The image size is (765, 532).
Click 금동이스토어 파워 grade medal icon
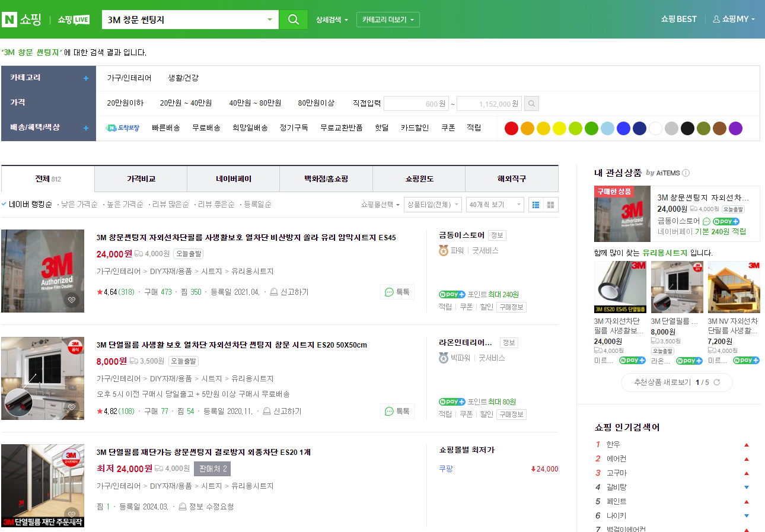[x=444, y=251]
